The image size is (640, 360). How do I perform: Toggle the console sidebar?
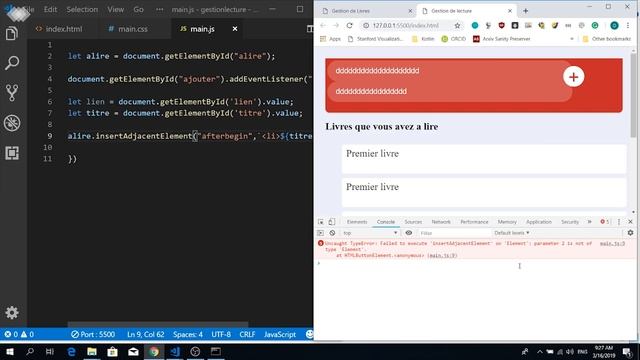click(x=320, y=233)
